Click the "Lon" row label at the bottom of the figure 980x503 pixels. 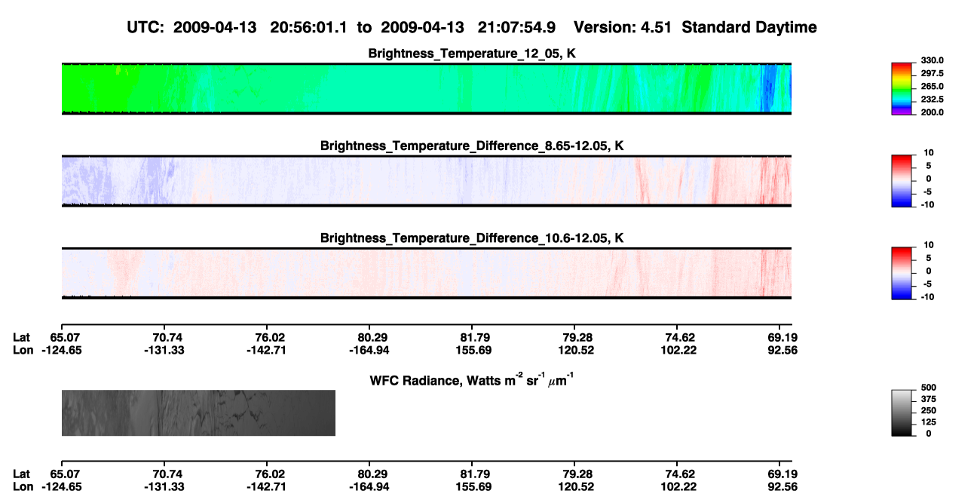[23, 486]
